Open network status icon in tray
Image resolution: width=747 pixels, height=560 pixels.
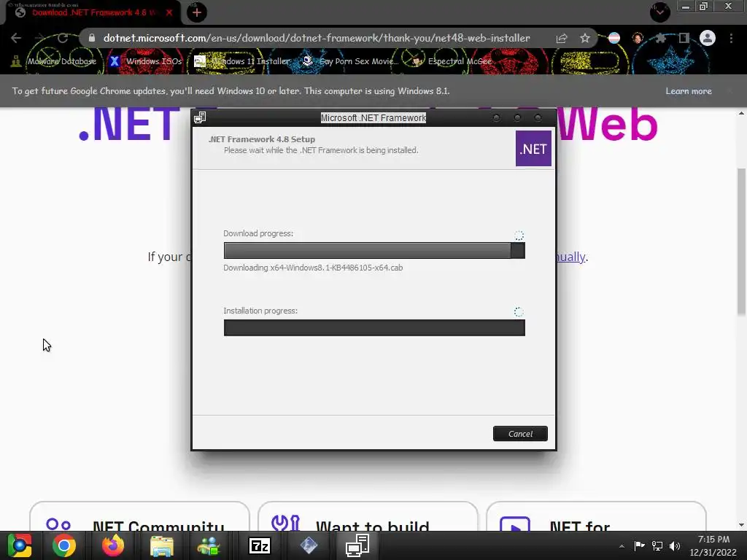point(657,545)
